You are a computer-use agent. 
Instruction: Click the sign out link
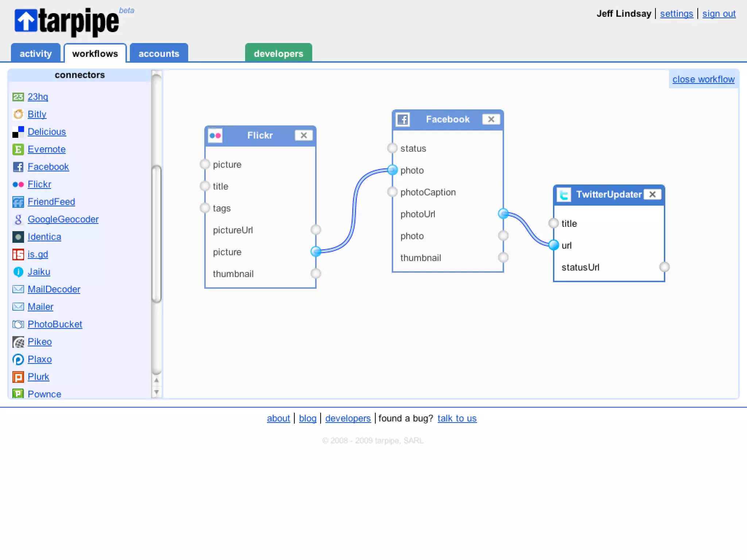coord(719,14)
